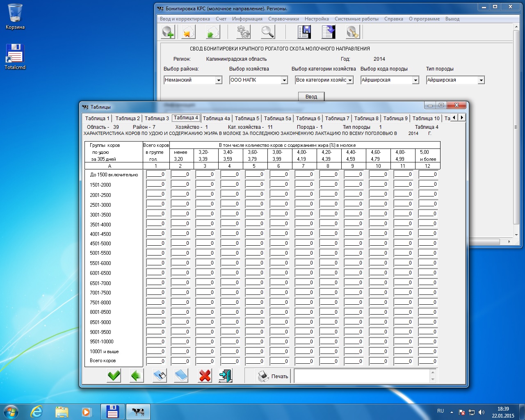Open the Настройка menu
The height and width of the screenshot is (420, 525).
317,19
